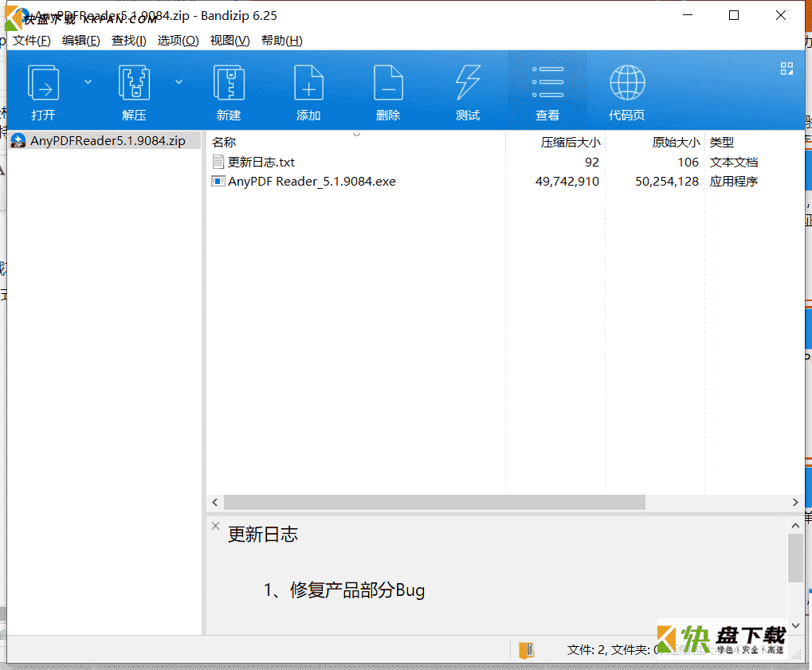Click the horizontal scrollbar left arrow
The height and width of the screenshot is (670, 812).
tap(215, 502)
